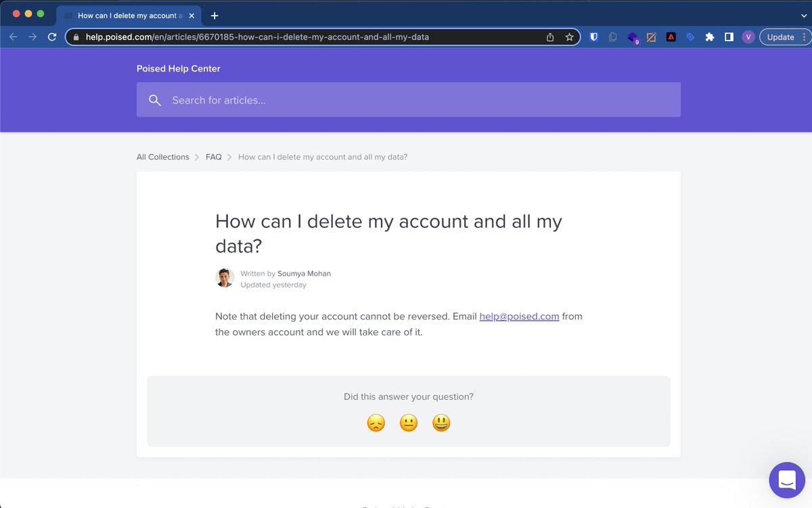
Task: Click the lock icon in the address bar
Action: [76, 37]
